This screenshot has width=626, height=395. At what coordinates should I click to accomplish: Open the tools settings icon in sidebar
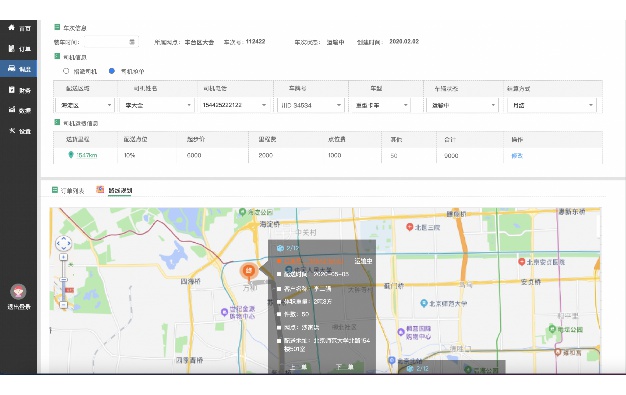coord(12,131)
